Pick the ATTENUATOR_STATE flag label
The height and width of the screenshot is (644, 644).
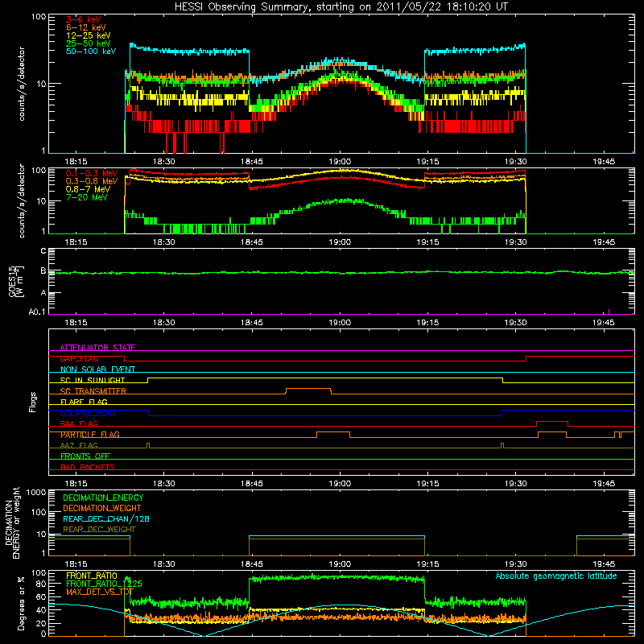97,348
